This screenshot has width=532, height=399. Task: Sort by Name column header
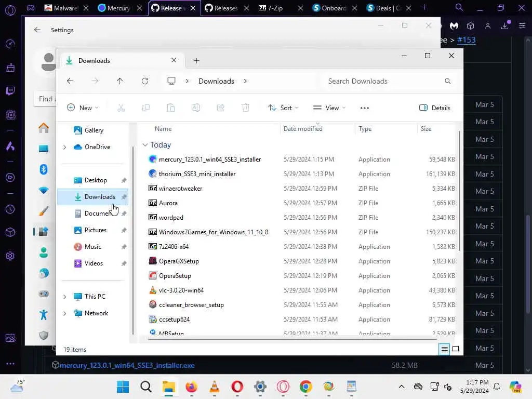(x=163, y=129)
